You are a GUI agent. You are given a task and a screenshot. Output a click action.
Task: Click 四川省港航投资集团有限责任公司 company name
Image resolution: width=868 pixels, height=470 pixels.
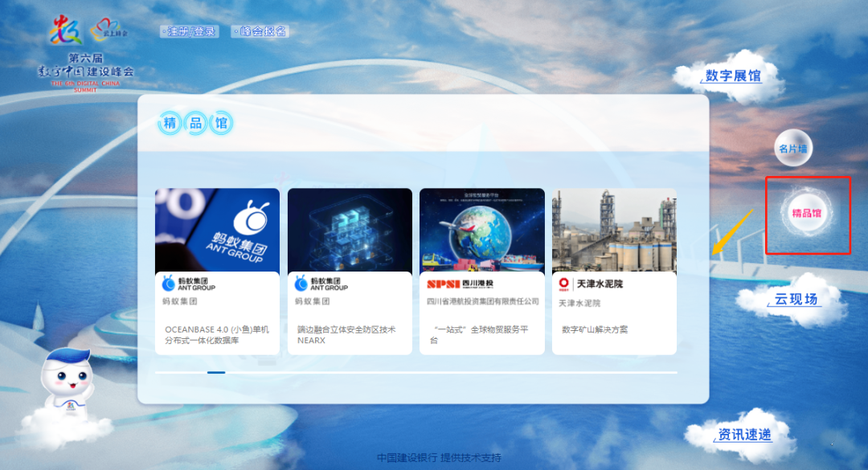pyautogui.click(x=483, y=302)
